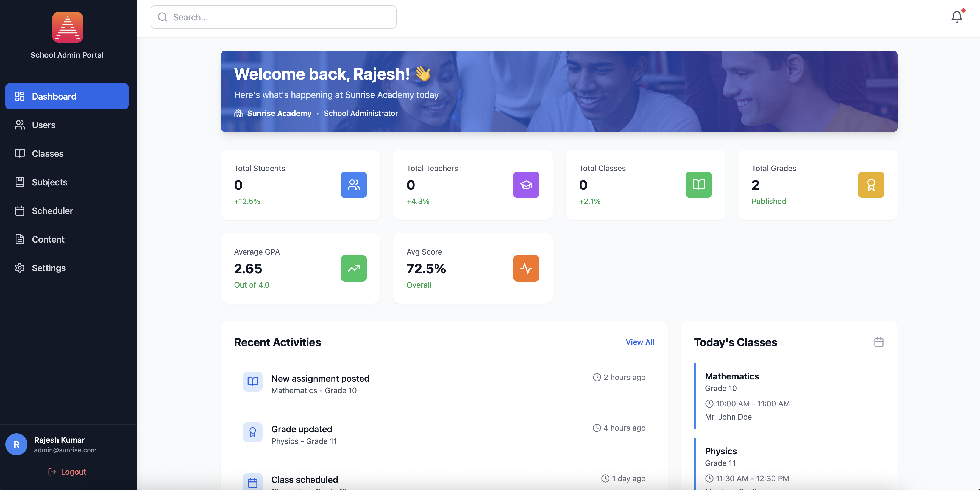Click the book icon on Total Classes card

point(698,185)
